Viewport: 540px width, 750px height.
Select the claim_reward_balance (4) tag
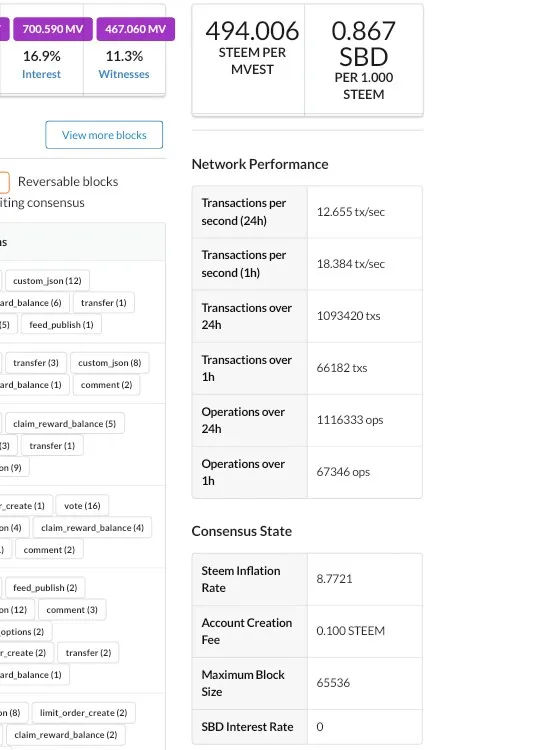(x=92, y=528)
